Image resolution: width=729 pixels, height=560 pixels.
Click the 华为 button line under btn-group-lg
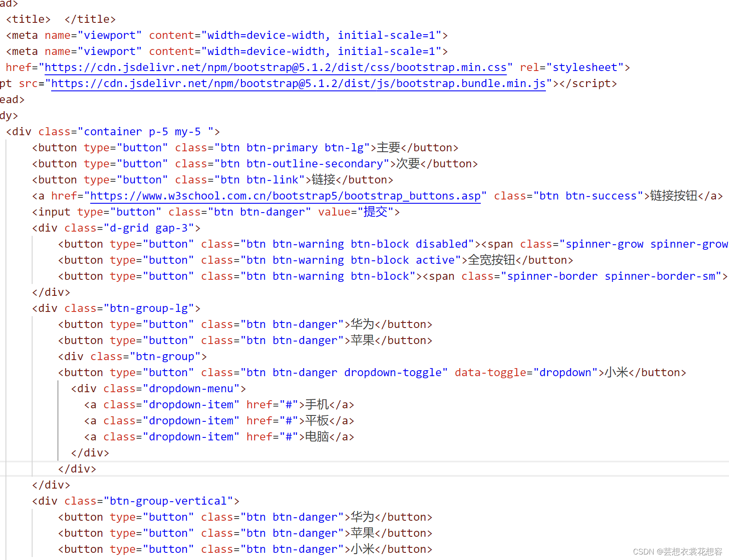click(x=245, y=325)
